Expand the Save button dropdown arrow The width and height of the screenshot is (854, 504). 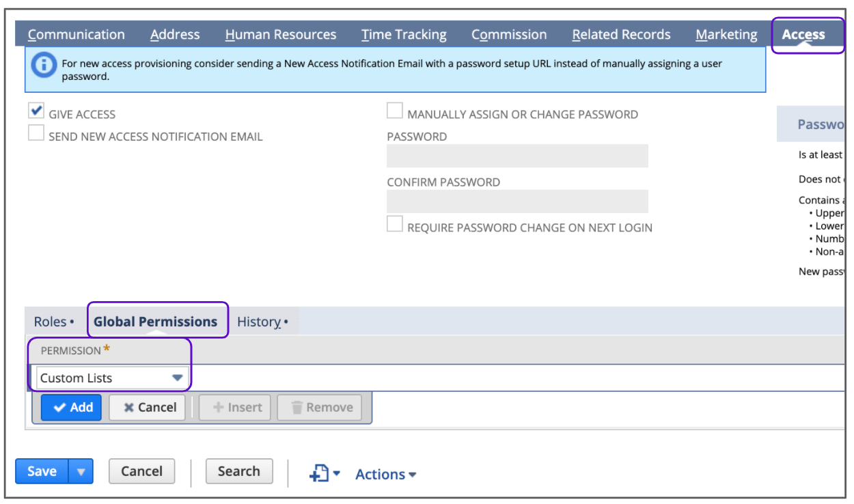(80, 471)
